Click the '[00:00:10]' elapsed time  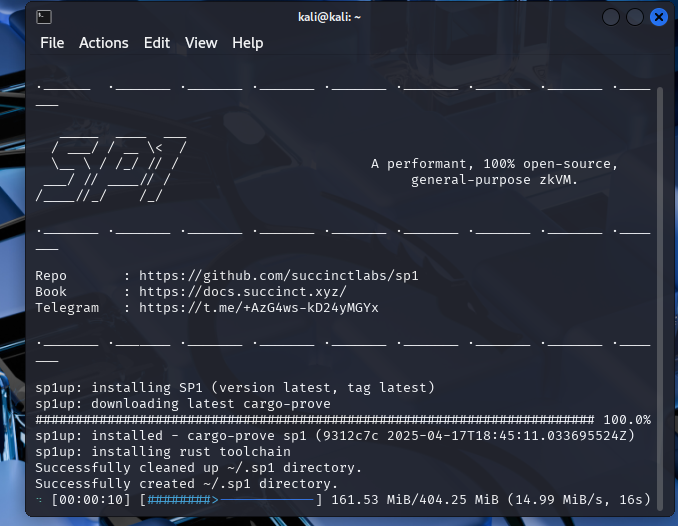pyautogui.click(x=91, y=500)
